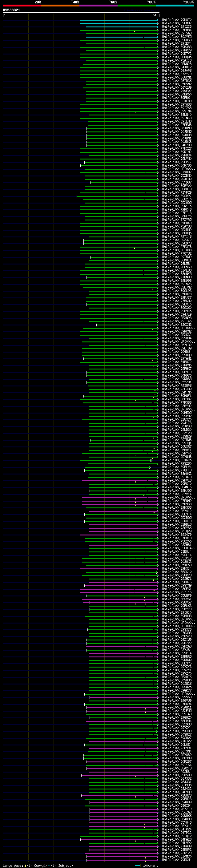Image resolution: width=197 pixels, height=868 pixels.
Task: Click the red 20% identity legend segment
Action: (22, 6)
